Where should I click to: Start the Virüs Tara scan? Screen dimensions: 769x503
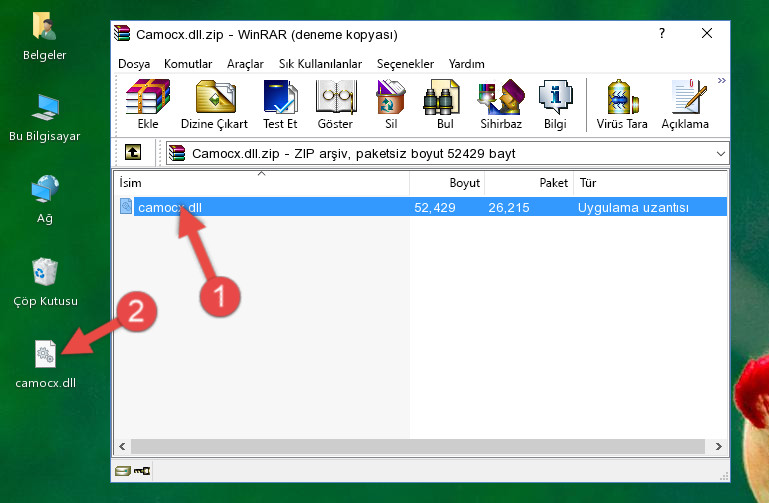pos(622,104)
